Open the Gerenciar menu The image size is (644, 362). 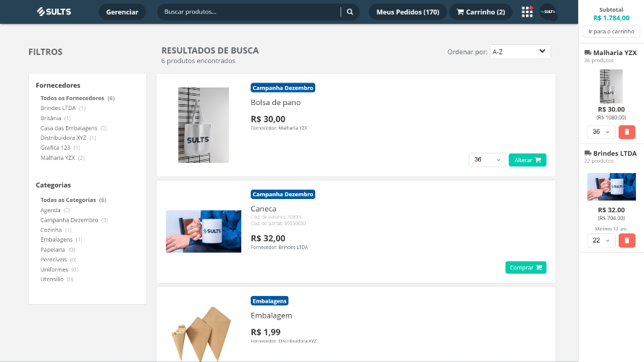(x=122, y=12)
